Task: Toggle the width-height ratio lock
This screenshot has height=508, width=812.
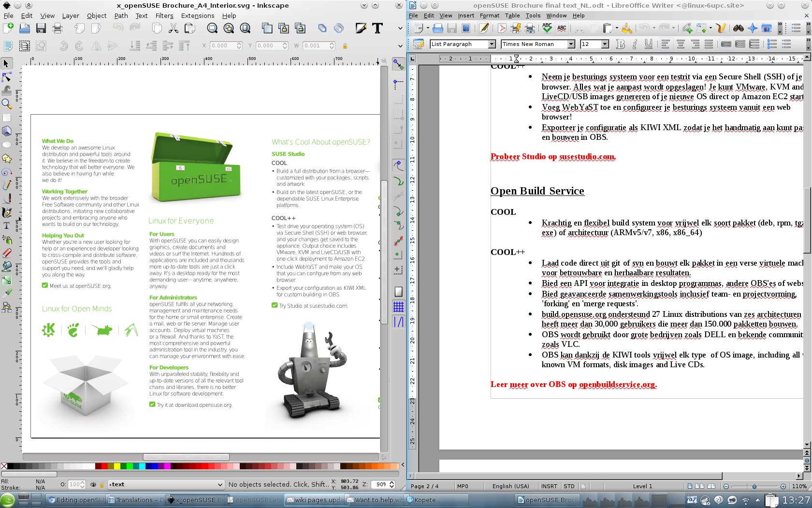Action: click(x=345, y=46)
